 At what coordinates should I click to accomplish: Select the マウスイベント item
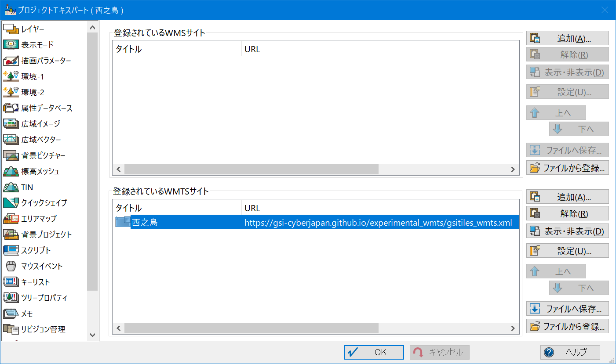(x=42, y=266)
